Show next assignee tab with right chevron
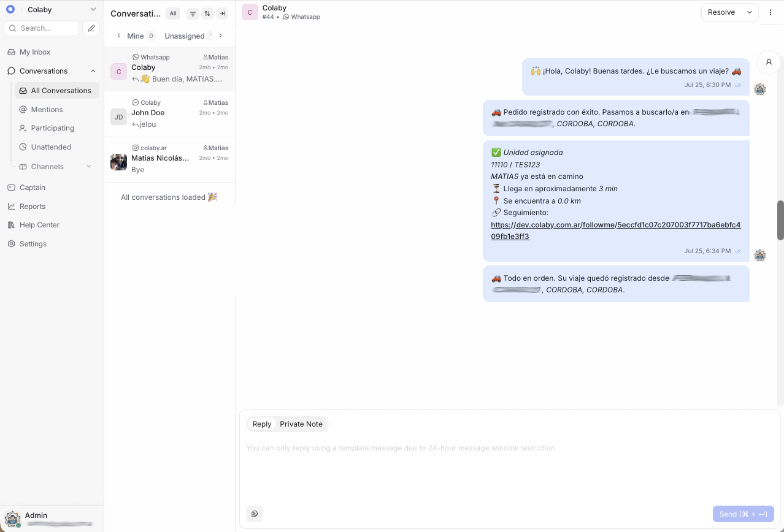The width and height of the screenshot is (784, 532). pyautogui.click(x=221, y=36)
